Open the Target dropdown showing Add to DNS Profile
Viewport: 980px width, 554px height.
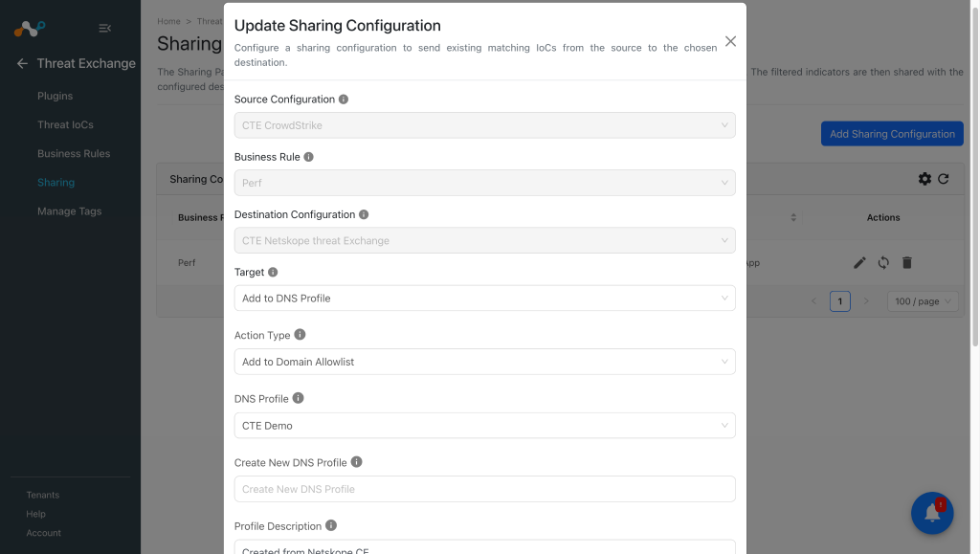tap(484, 298)
